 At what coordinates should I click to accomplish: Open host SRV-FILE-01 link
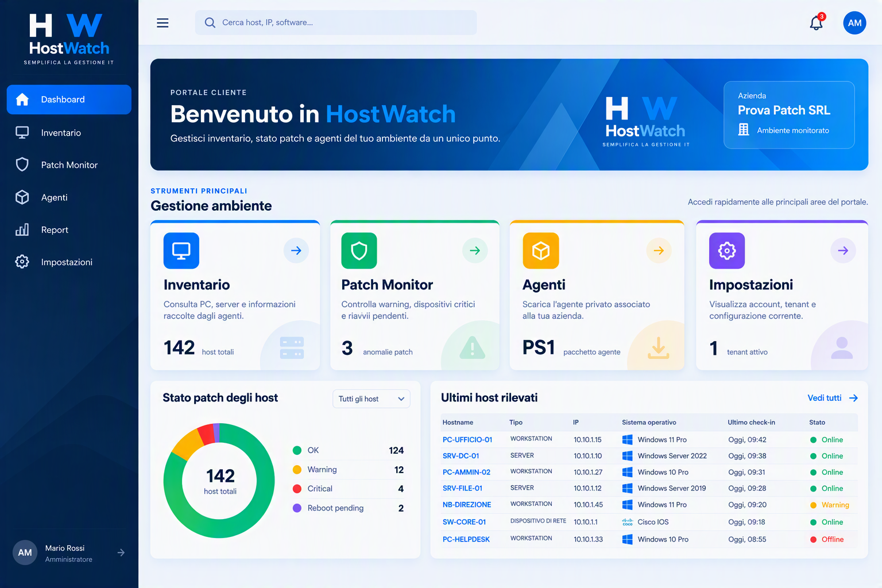click(x=462, y=488)
